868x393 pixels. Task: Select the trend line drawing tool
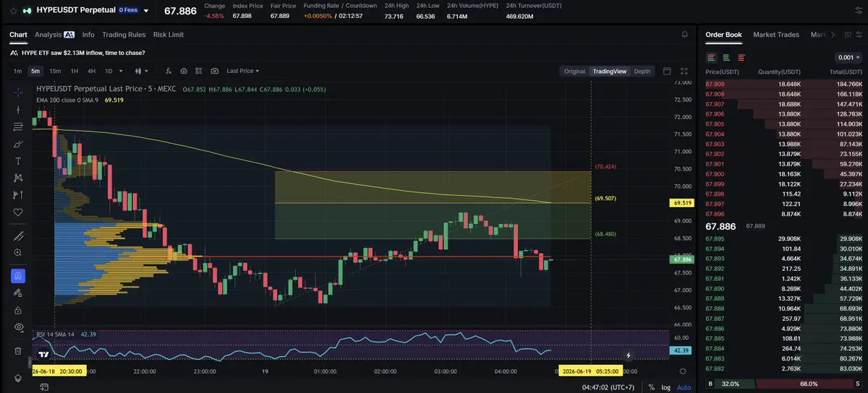(x=18, y=110)
